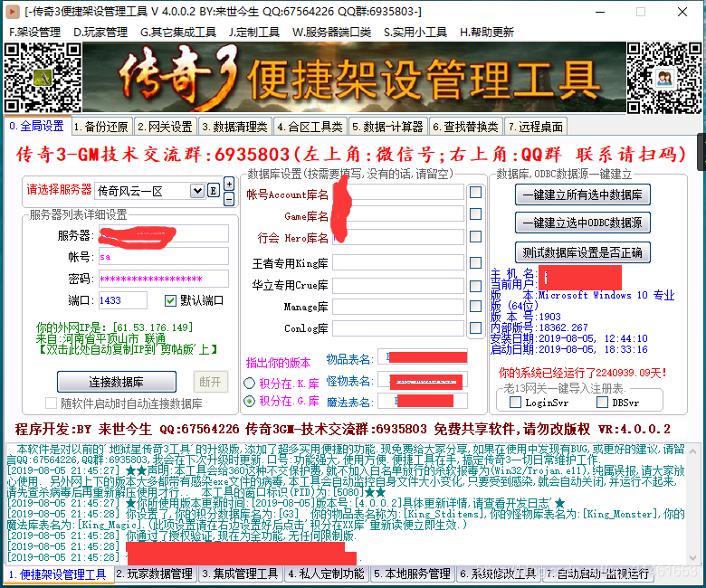Image resolution: width=706 pixels, height=588 pixels.
Task: Click the Manage库 input field
Action: [x=398, y=307]
